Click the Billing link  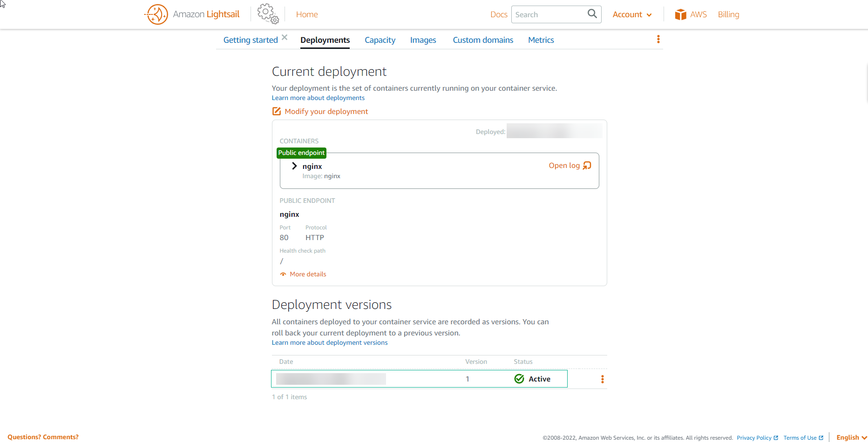728,14
